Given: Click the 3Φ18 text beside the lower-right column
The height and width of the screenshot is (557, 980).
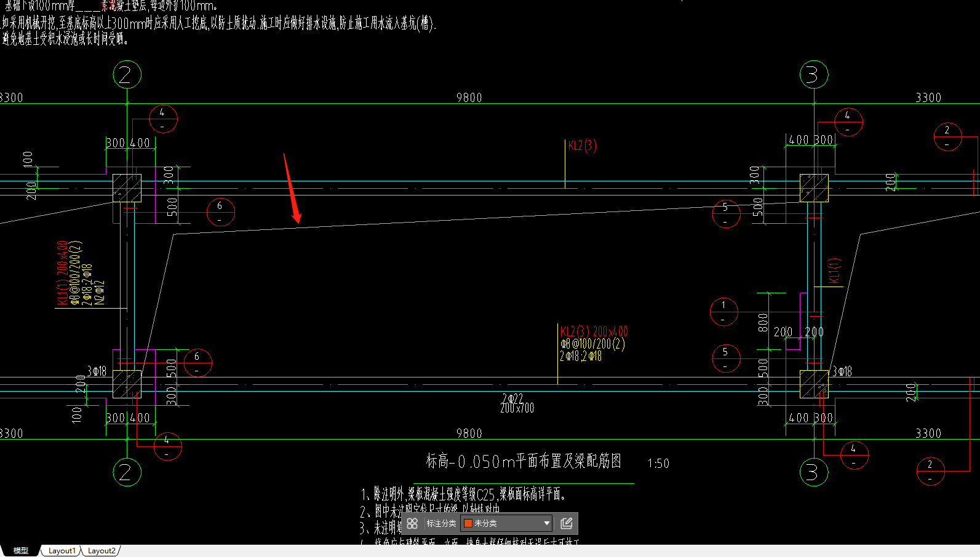Looking at the screenshot, I should click(842, 371).
